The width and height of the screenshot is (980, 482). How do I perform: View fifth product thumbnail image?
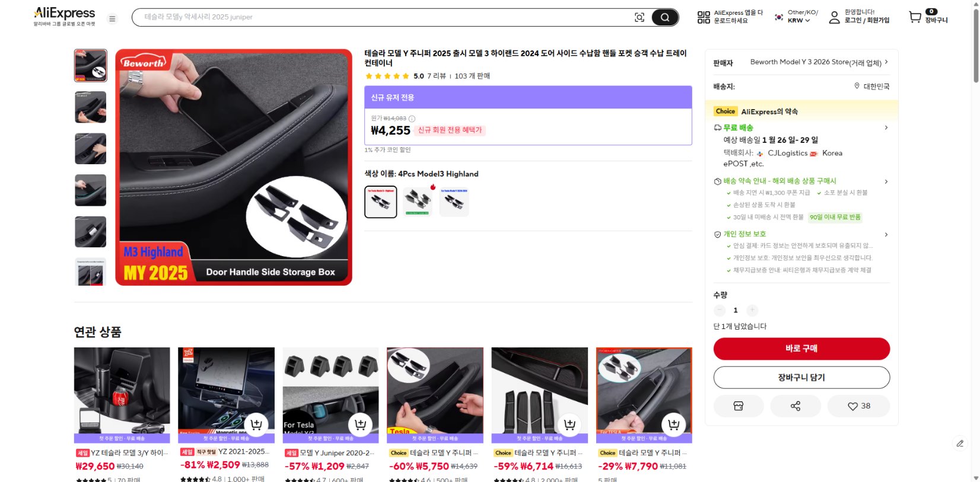pos(91,231)
